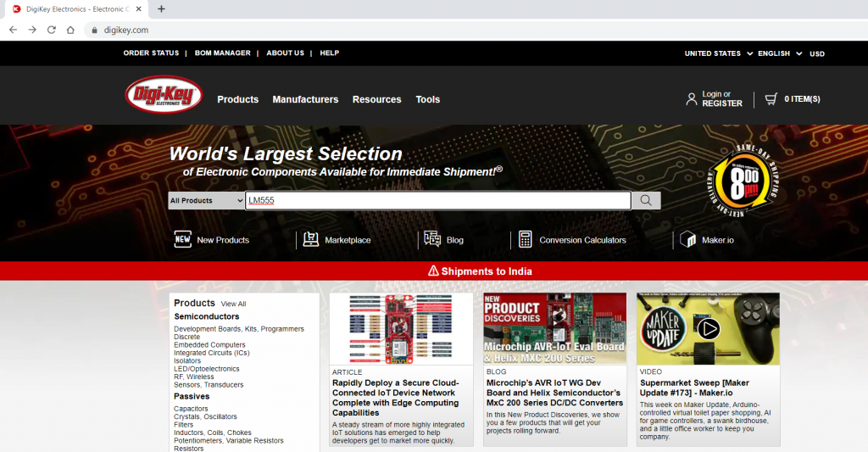Click the Marketplace icon

(311, 239)
